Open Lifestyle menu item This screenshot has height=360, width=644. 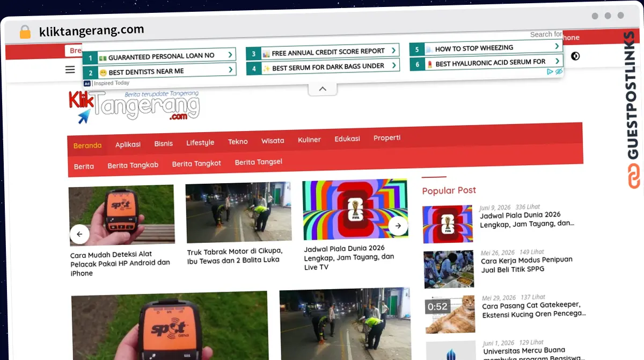point(200,142)
